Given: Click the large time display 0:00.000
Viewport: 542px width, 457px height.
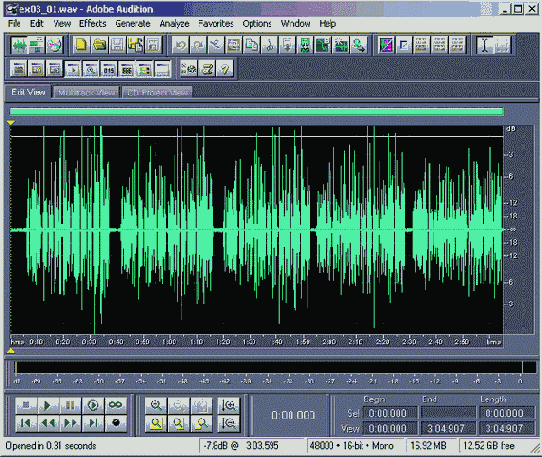Looking at the screenshot, I should [x=293, y=415].
